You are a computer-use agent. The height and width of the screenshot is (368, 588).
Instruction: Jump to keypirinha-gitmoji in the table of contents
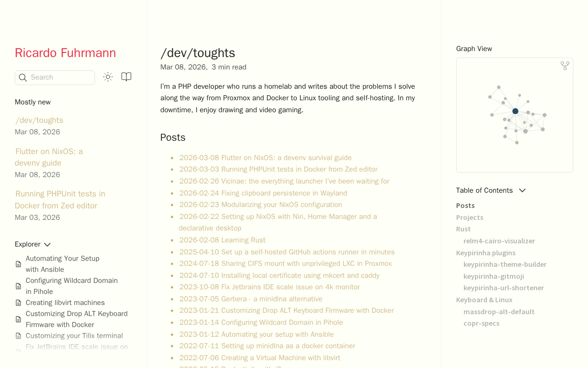coord(494,276)
